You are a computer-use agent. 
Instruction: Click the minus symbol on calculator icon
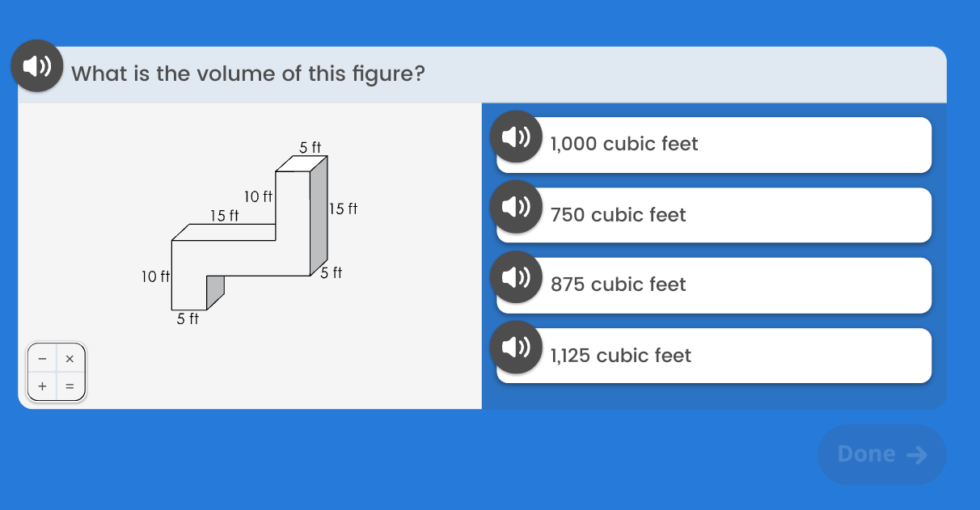[x=42, y=358]
